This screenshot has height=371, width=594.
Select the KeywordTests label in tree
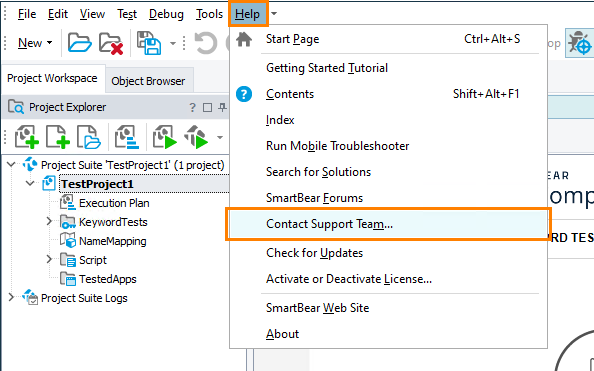(113, 222)
